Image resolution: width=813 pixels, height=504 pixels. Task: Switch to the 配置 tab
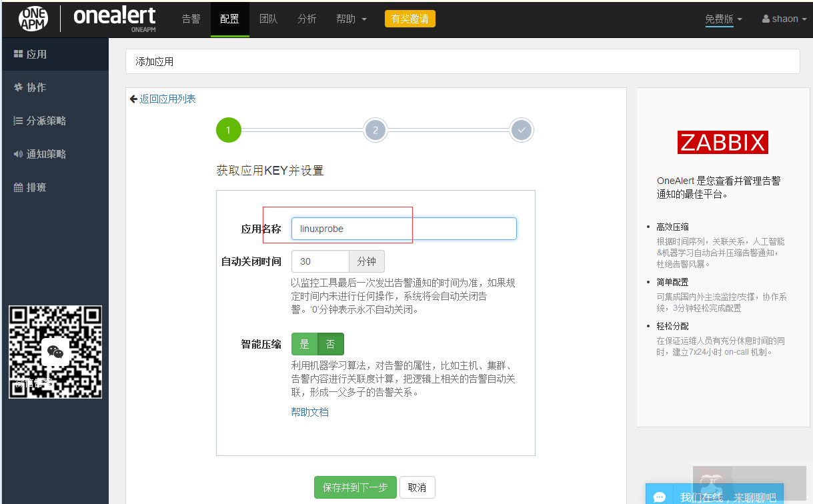(229, 19)
